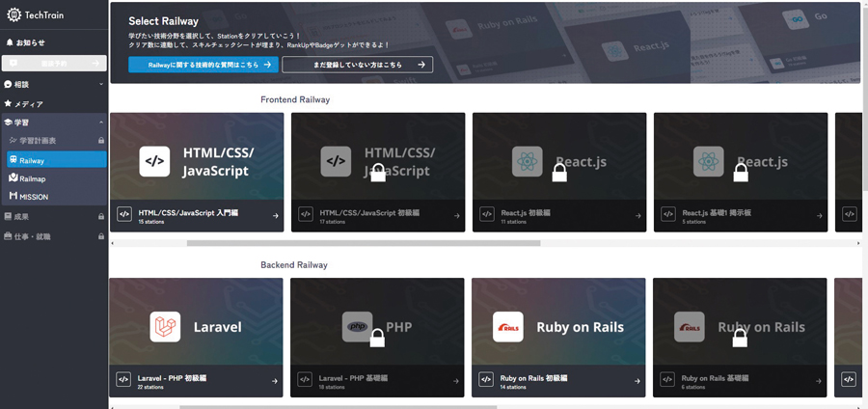Click the right scroll arrow under Frontend Railway
This screenshot has width=868, height=409.
click(x=858, y=243)
